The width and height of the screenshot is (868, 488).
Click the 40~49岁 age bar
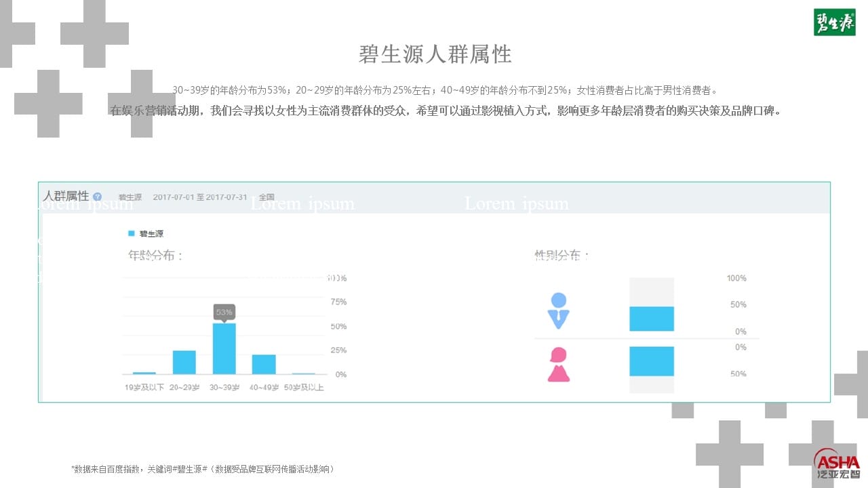click(x=264, y=364)
